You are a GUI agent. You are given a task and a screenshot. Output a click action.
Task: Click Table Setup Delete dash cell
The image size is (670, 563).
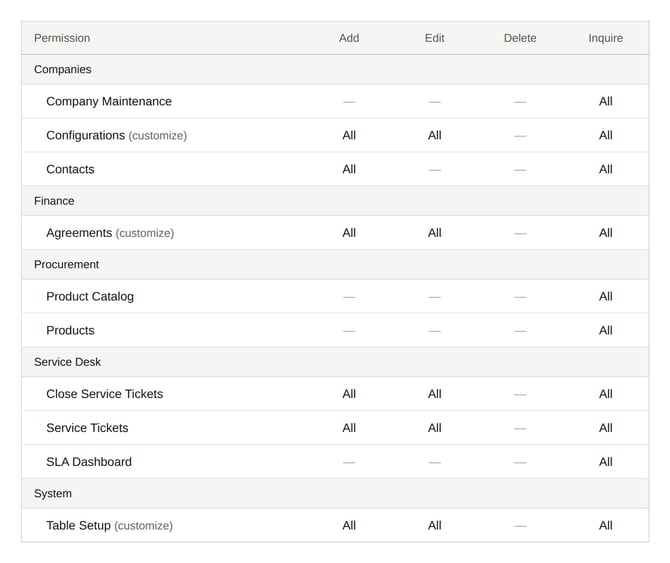[x=520, y=526]
